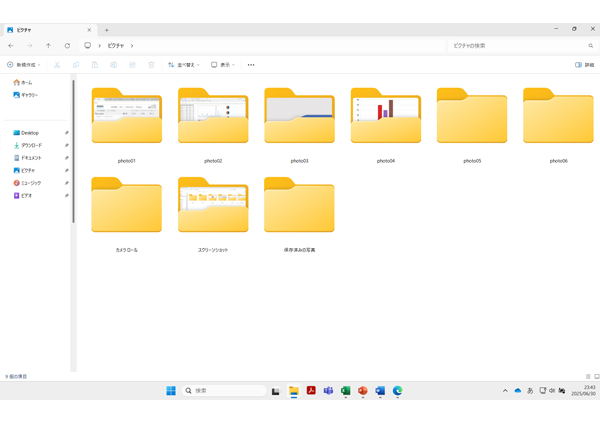Image resolution: width=600 pixels, height=445 pixels.
Task: Click the Windows Start button
Action: pos(171,391)
